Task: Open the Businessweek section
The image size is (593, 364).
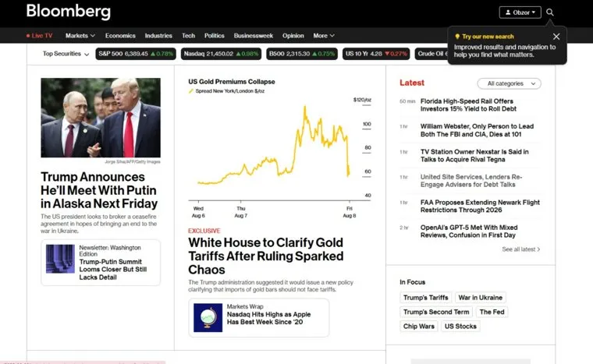Action: (x=254, y=36)
